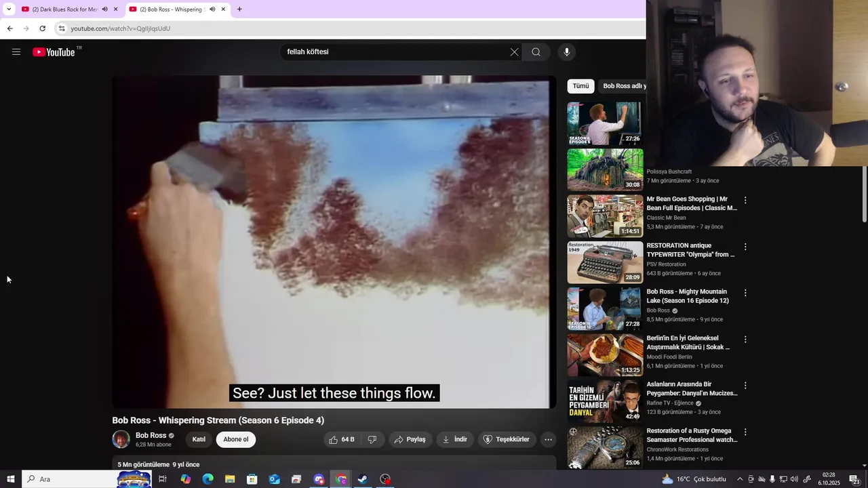Dislike the video with the thumbs-down
This screenshot has width=868, height=488.
coord(372,439)
